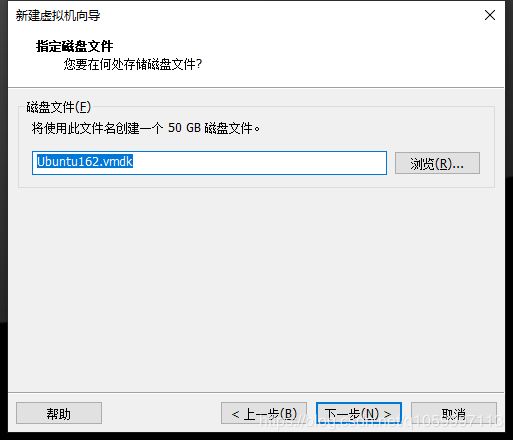The width and height of the screenshot is (513, 440).
Task: Click the 下一步(N) > next button
Action: point(359,413)
